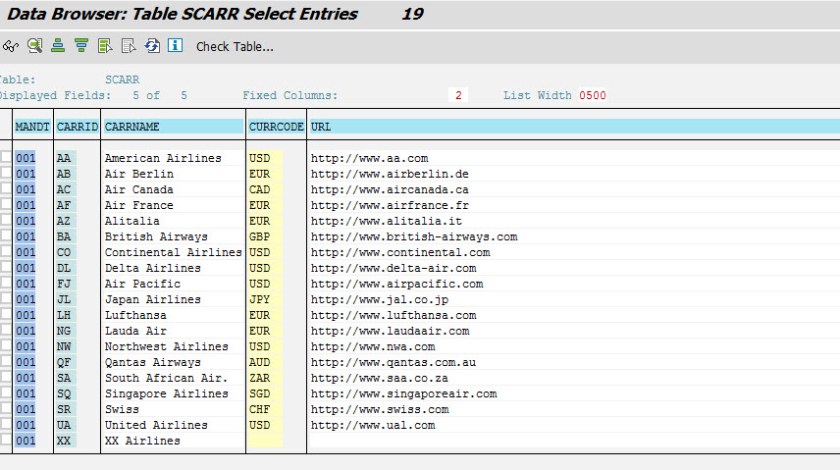840x470 pixels.
Task: Click carrier ID cell 'LH'
Action: click(64, 315)
